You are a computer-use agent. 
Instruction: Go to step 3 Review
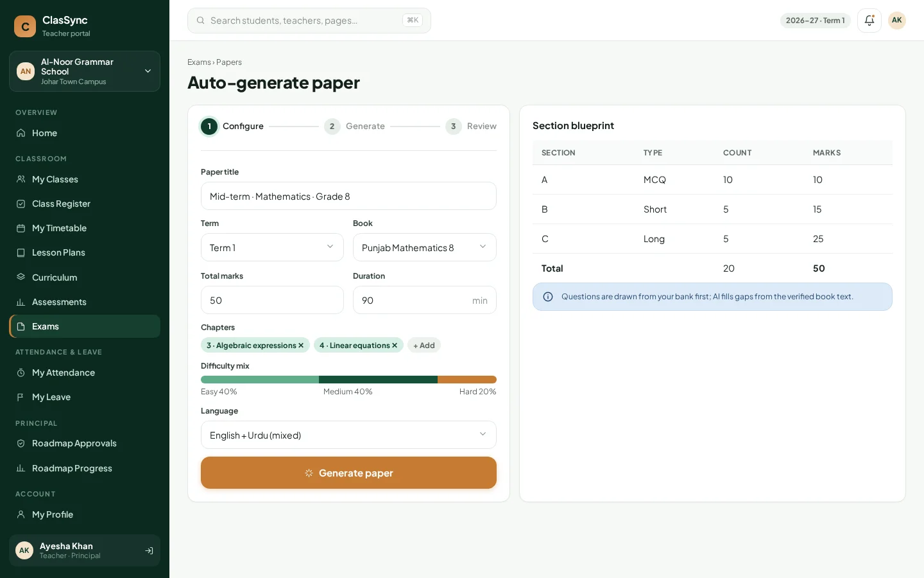pos(471,127)
